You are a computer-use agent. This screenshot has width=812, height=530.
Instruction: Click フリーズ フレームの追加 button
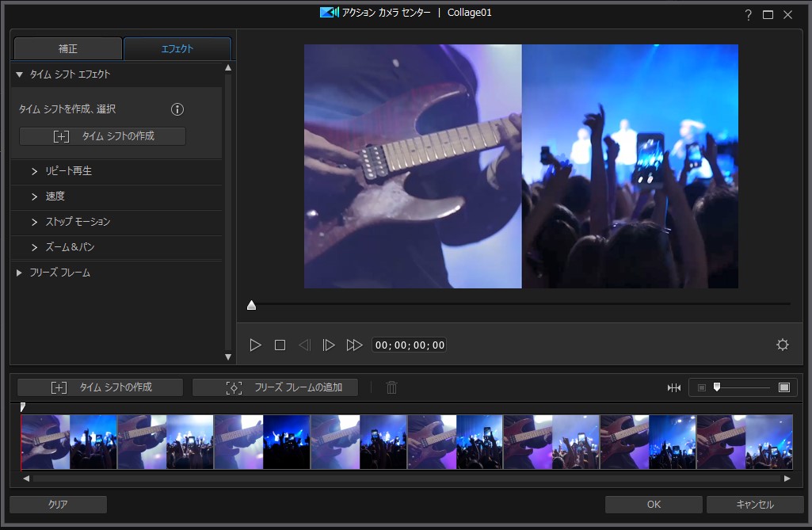(275, 387)
